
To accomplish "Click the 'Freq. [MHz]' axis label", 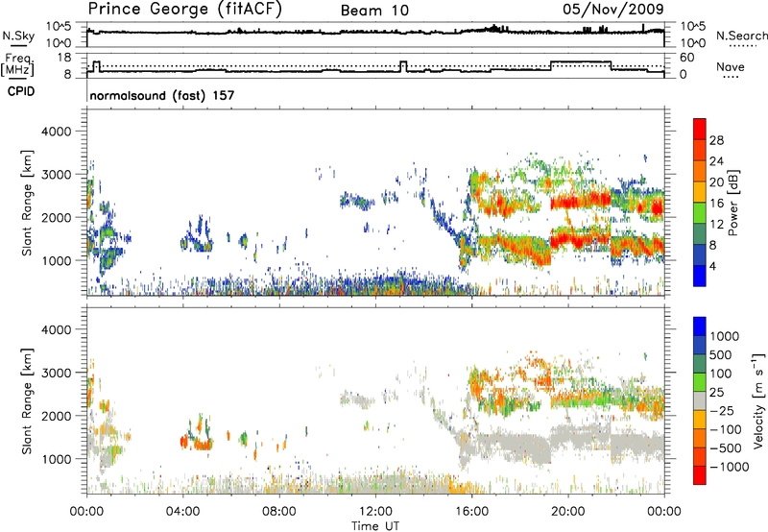I will (17, 64).
